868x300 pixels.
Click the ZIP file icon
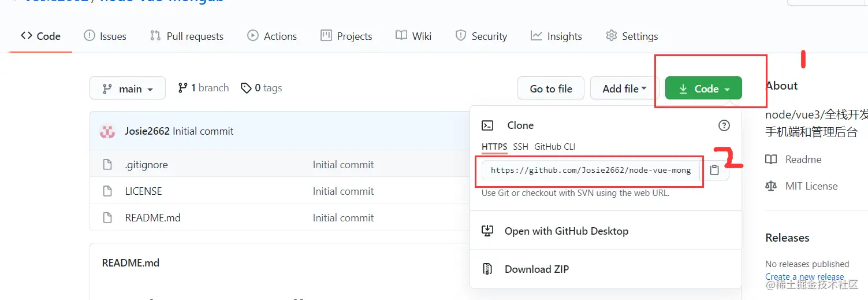487,269
